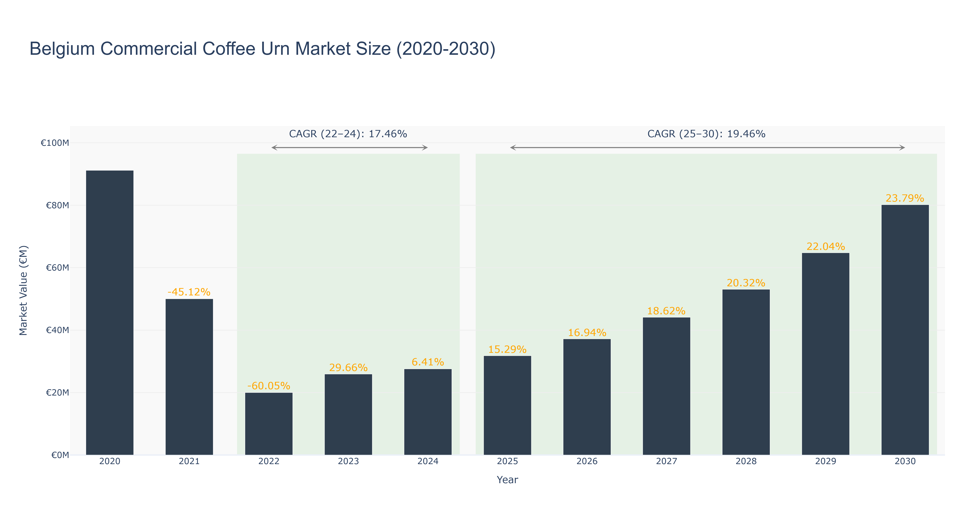The width and height of the screenshot is (980, 525).
Task: Click the CAGR (25–30): 19.46% annotation
Action: pyautogui.click(x=706, y=134)
